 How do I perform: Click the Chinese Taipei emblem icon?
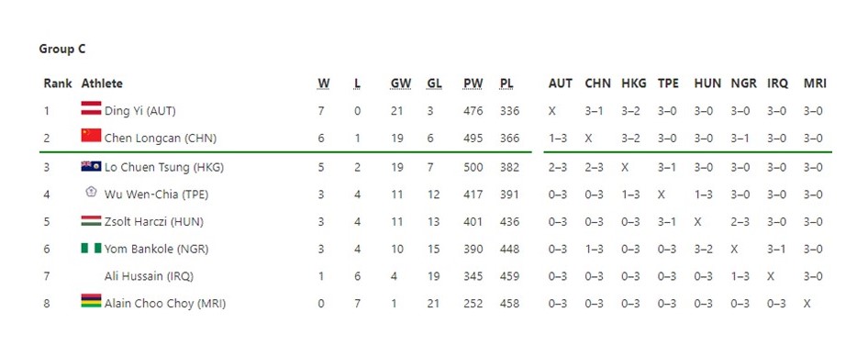click(92, 192)
